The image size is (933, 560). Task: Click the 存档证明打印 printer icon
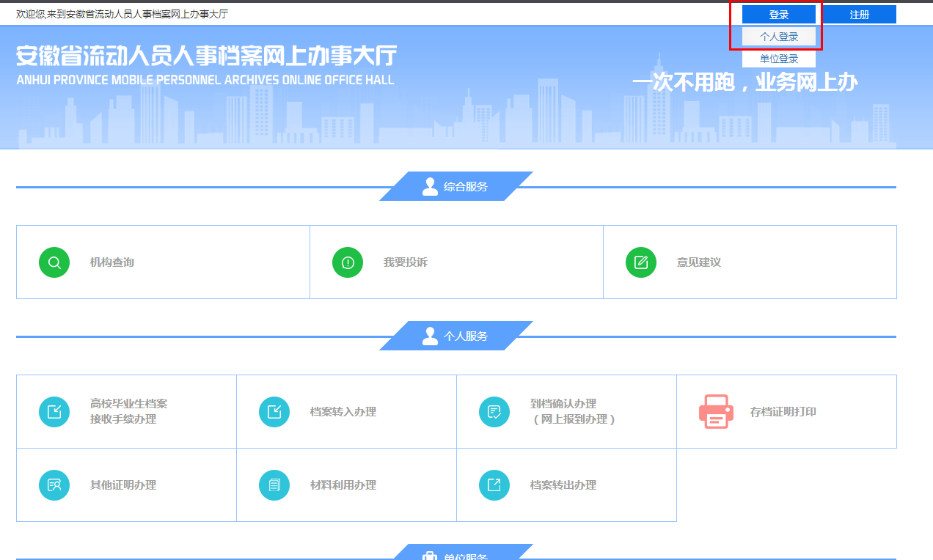click(716, 411)
